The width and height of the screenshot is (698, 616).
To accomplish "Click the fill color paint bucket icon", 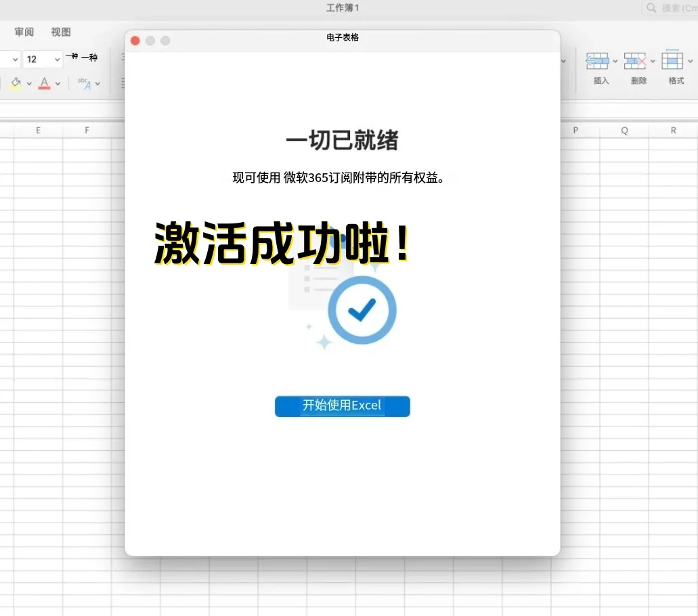I will pyautogui.click(x=15, y=80).
